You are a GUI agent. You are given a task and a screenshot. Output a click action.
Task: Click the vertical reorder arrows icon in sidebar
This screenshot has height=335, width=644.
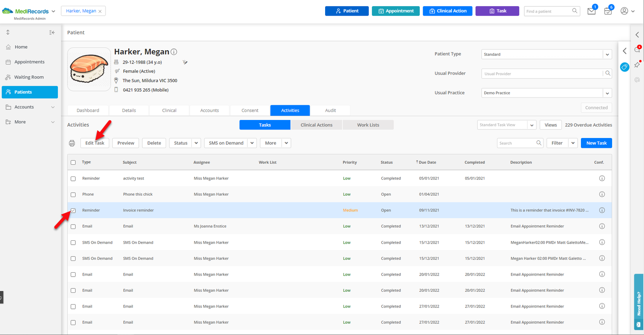[8, 32]
